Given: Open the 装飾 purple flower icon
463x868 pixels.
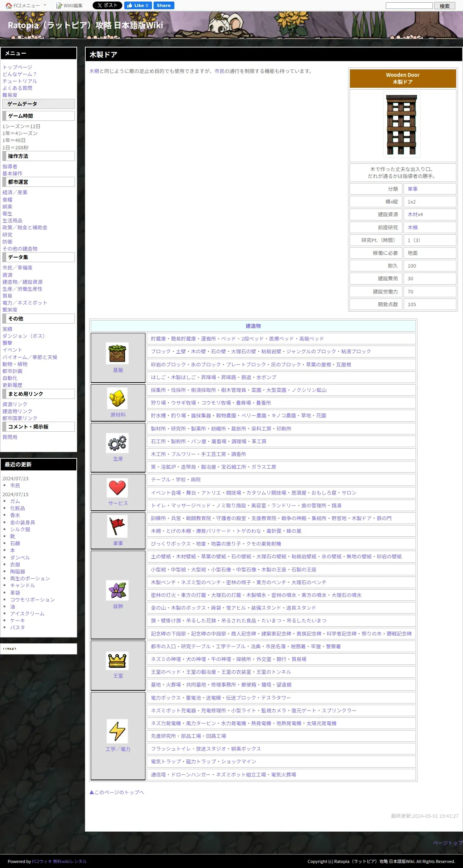Looking at the screenshot, I should pyautogui.click(x=117, y=590).
